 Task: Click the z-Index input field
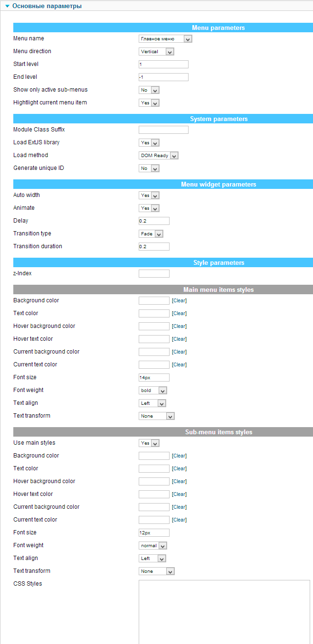pos(154,273)
